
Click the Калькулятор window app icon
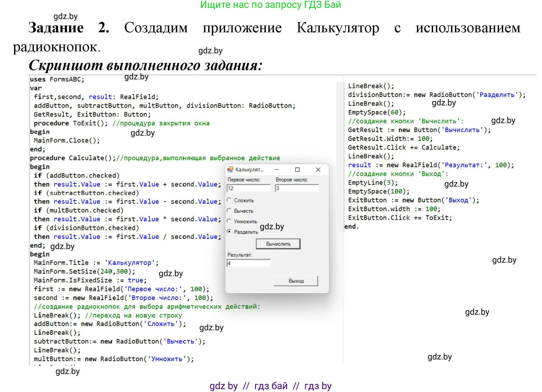230,170
